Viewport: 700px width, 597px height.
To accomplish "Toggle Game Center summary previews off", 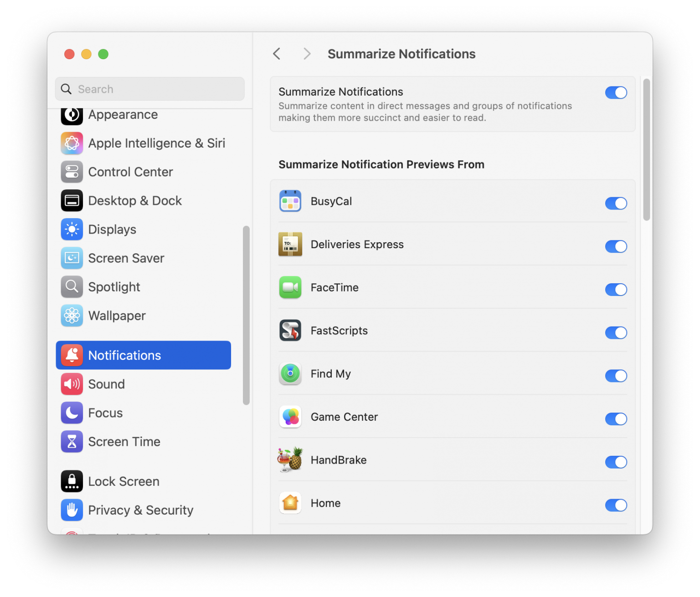I will (616, 419).
